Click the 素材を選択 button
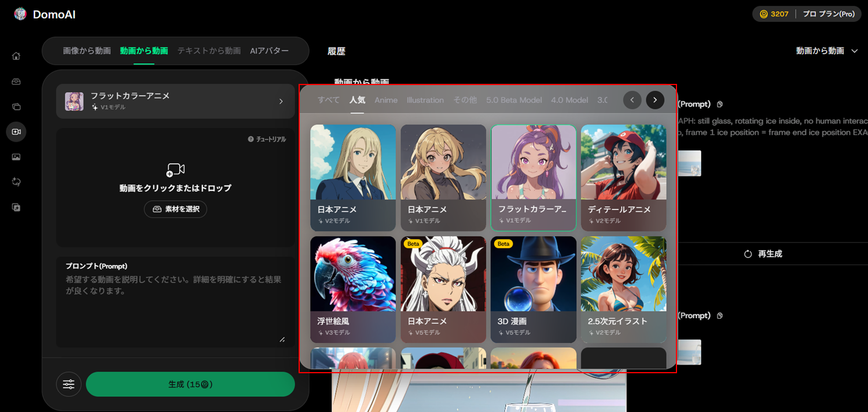The width and height of the screenshot is (868, 412). click(x=175, y=209)
